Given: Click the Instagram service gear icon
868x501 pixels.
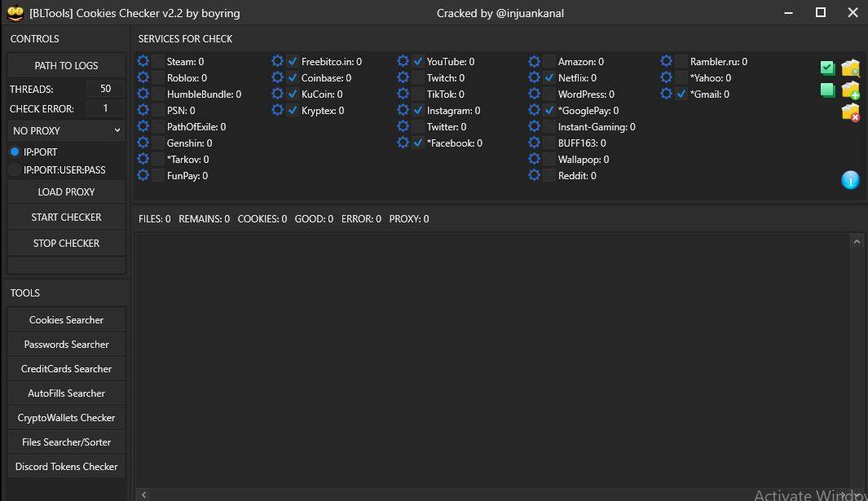Looking at the screenshot, I should pos(403,110).
